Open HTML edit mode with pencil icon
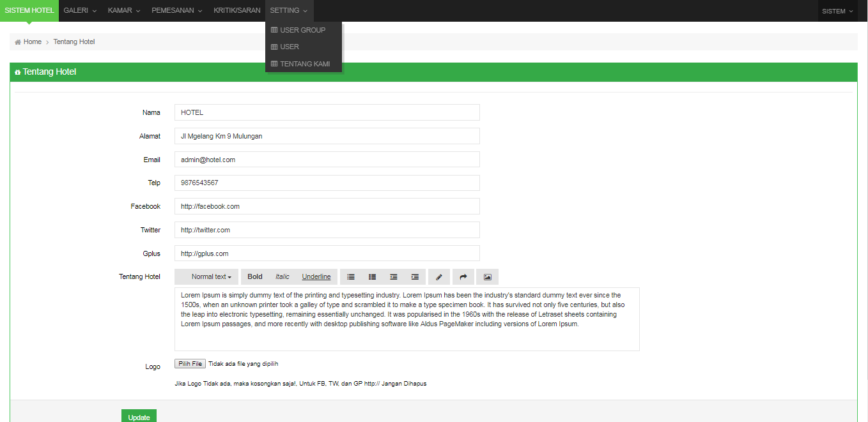This screenshot has height=422, width=868. (x=438, y=276)
